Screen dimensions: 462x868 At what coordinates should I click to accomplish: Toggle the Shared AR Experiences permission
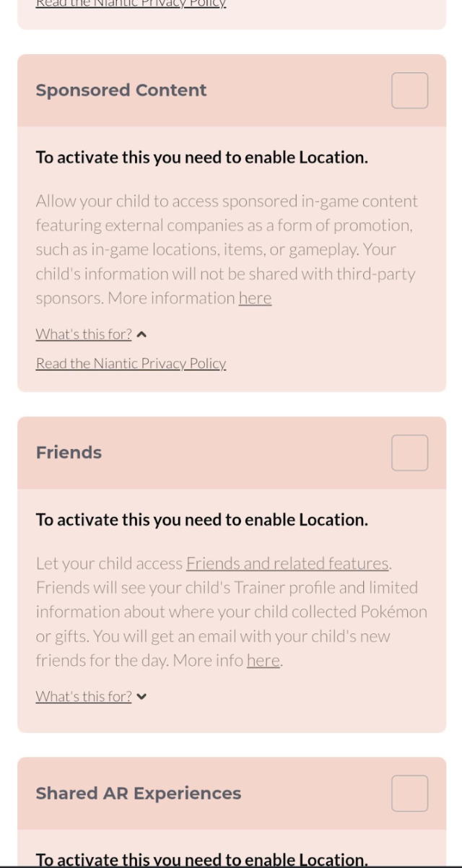coord(409,793)
